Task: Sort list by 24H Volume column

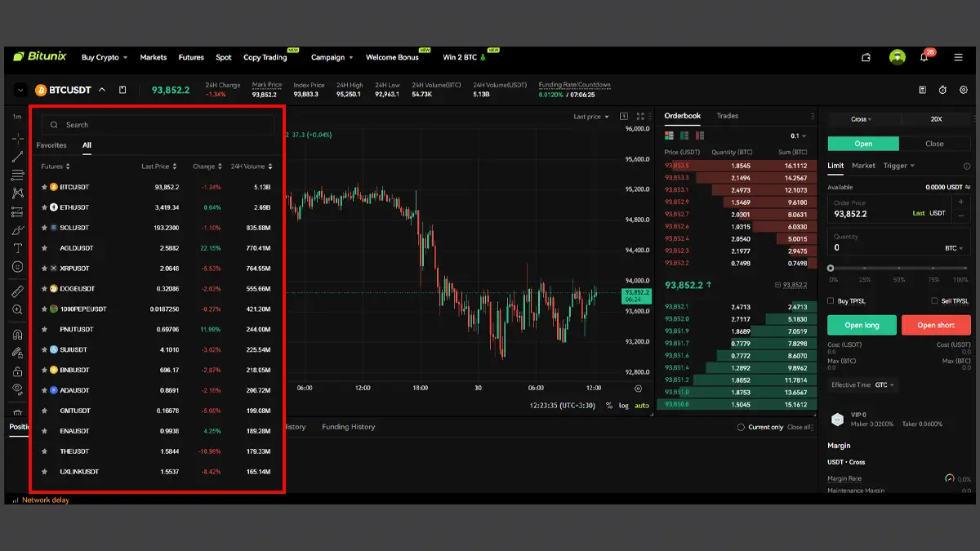Action: pos(252,167)
